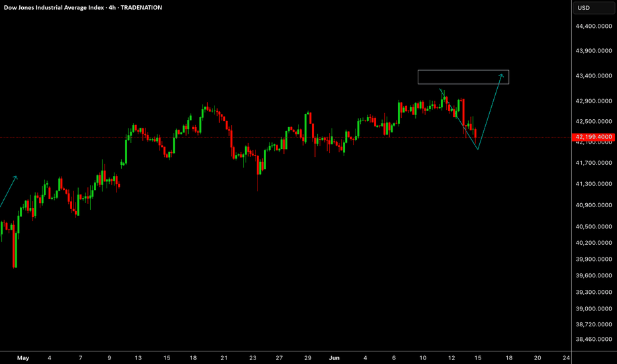Click the date 27 on time axis

click(279, 358)
